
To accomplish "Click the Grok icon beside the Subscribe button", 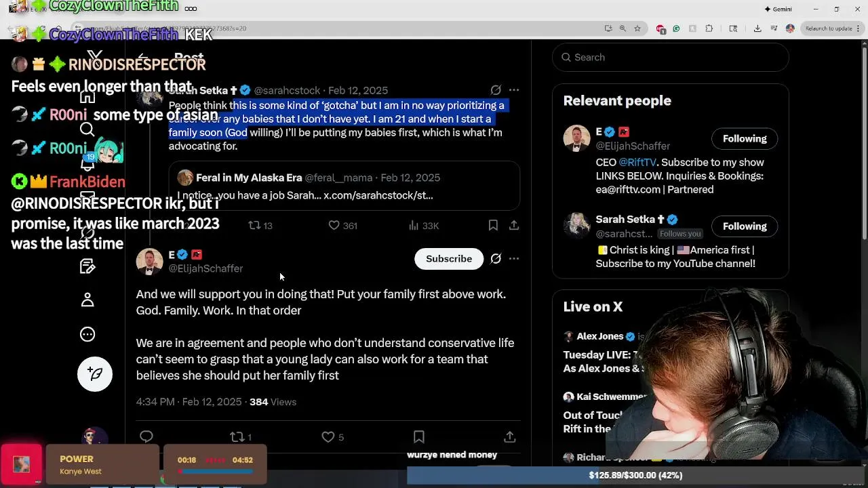I will 496,259.
